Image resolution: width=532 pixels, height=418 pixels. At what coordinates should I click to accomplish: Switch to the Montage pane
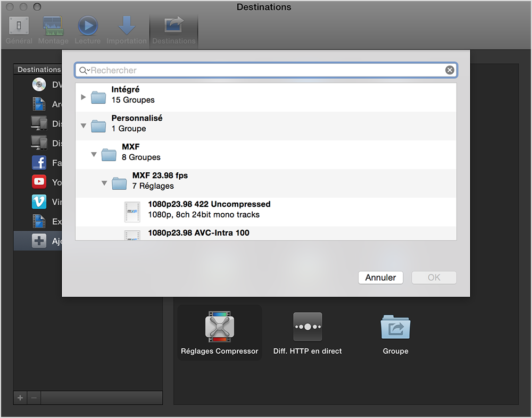point(53,26)
